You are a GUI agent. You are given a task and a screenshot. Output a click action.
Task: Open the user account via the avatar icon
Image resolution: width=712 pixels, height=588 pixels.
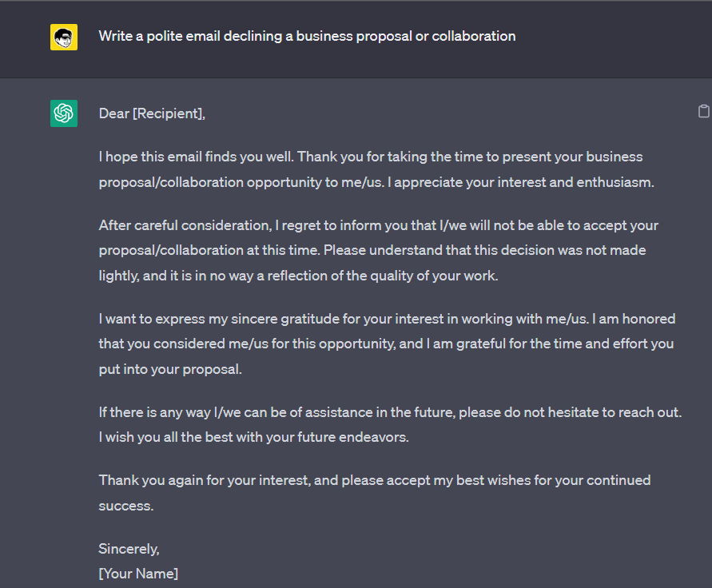point(64,37)
